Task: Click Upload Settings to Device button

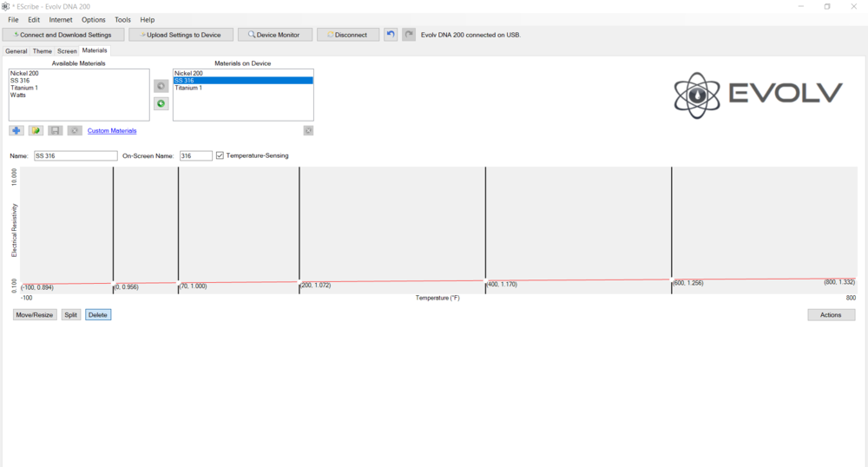Action: (x=181, y=35)
